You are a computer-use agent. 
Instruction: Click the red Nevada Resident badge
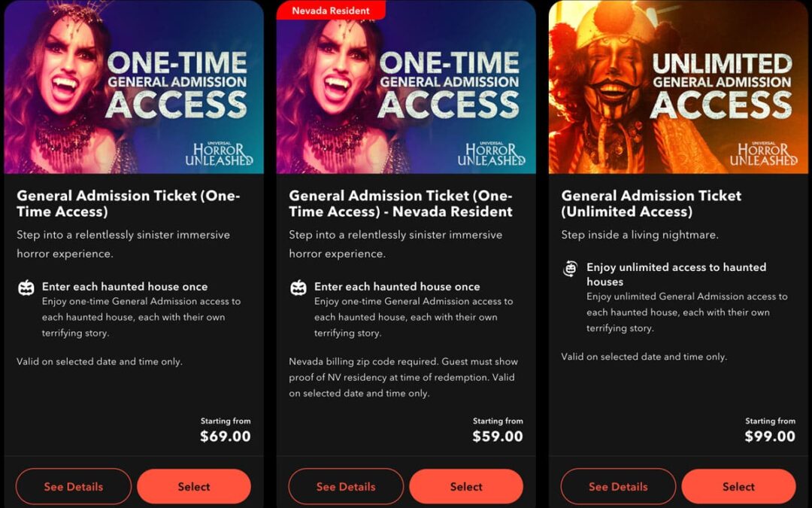pyautogui.click(x=331, y=10)
